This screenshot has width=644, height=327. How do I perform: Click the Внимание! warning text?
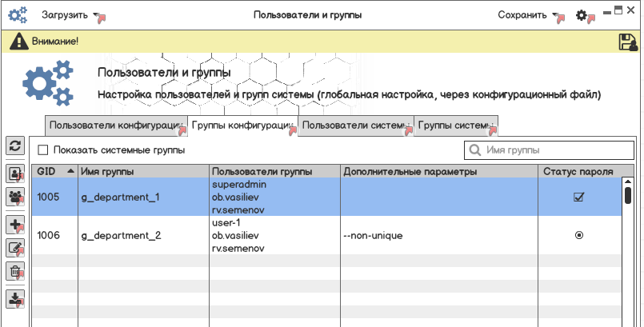55,42
